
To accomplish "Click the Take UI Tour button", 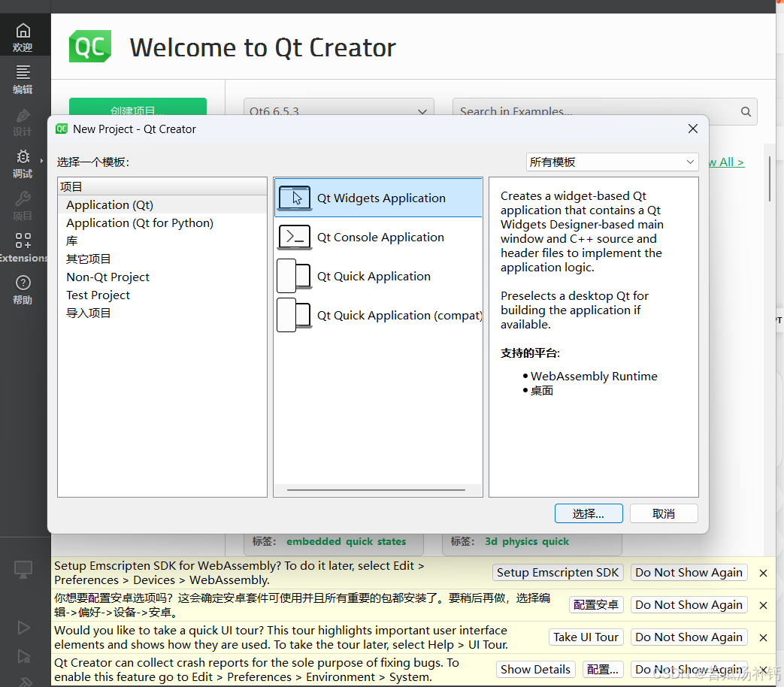I will point(586,637).
